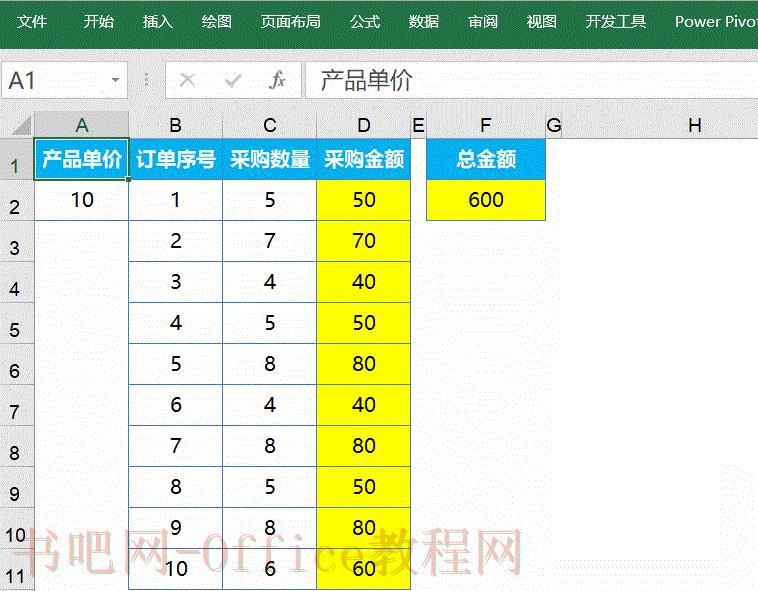Select order number cell 2 in column B
Image resolution: width=758 pixels, height=591 pixels.
[x=175, y=241]
